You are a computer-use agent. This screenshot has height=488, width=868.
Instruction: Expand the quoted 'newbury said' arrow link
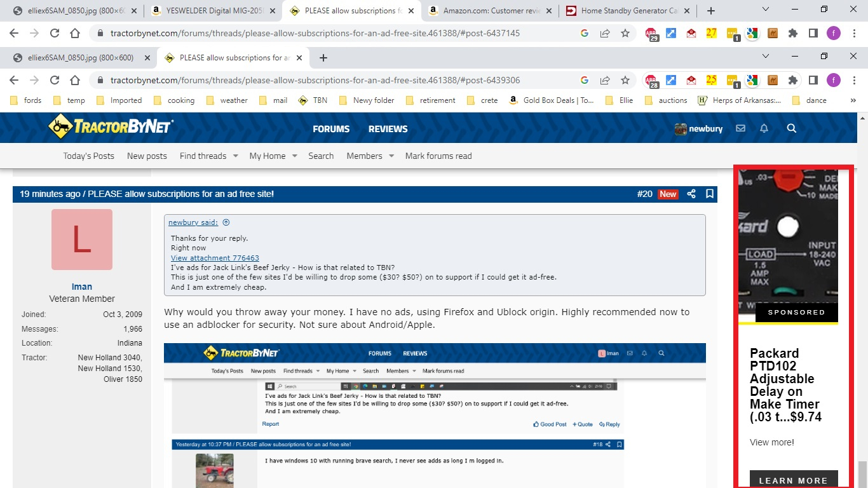pyautogui.click(x=226, y=222)
